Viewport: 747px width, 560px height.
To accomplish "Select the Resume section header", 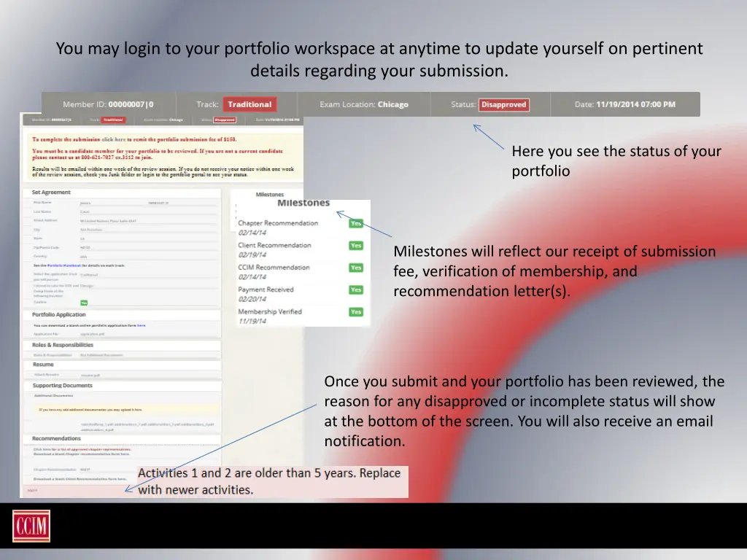I will tap(43, 365).
